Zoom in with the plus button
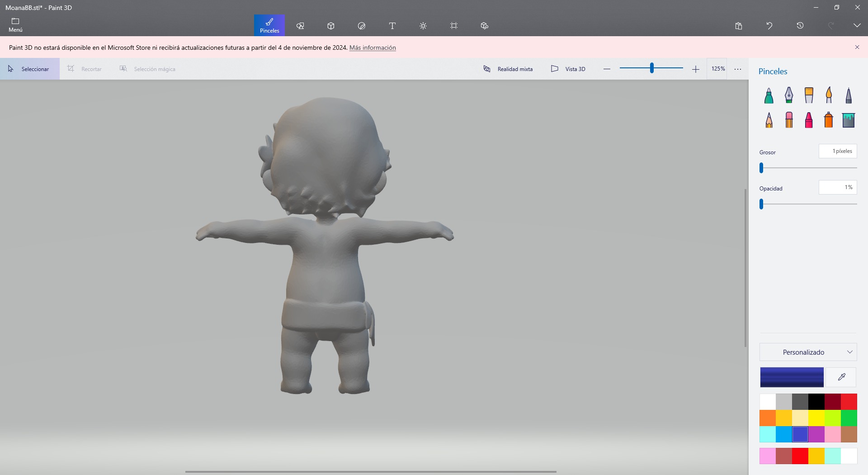 point(695,69)
